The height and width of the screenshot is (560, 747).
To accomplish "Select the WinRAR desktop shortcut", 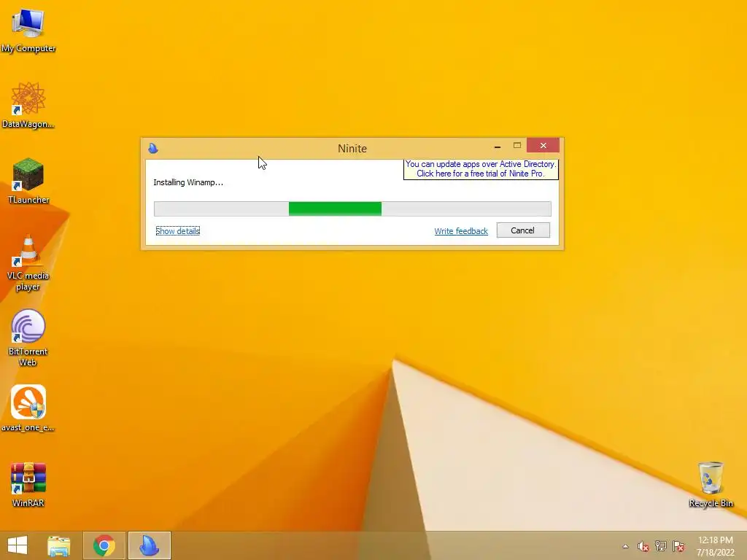I will [28, 484].
